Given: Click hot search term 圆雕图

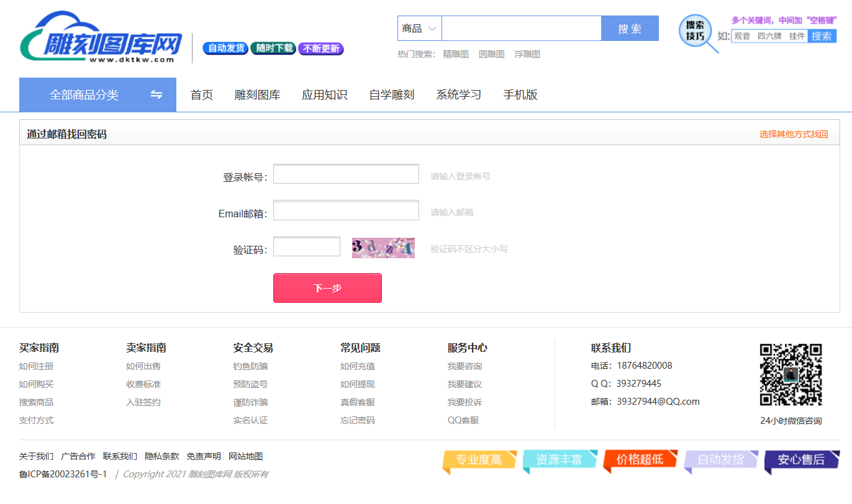Looking at the screenshot, I should pyautogui.click(x=492, y=54).
